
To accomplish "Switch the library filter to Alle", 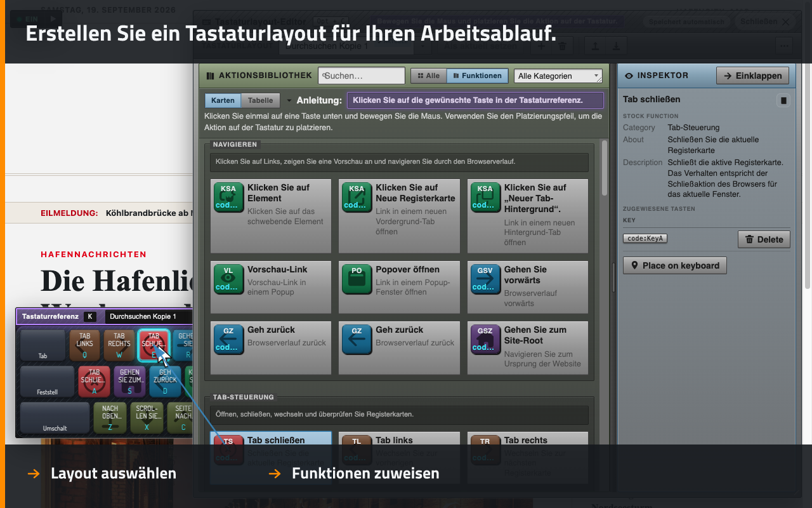I will [x=428, y=76].
